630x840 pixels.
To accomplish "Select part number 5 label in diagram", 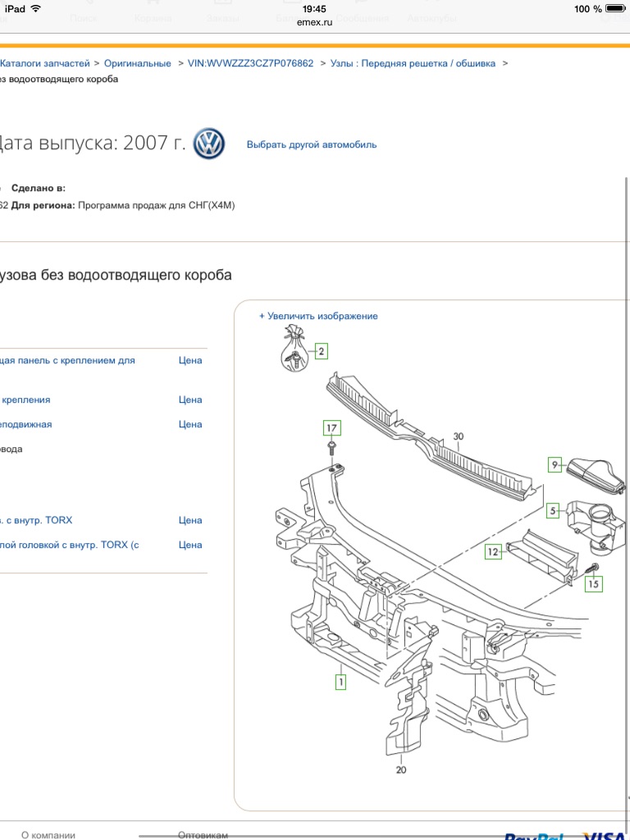I will [x=553, y=510].
